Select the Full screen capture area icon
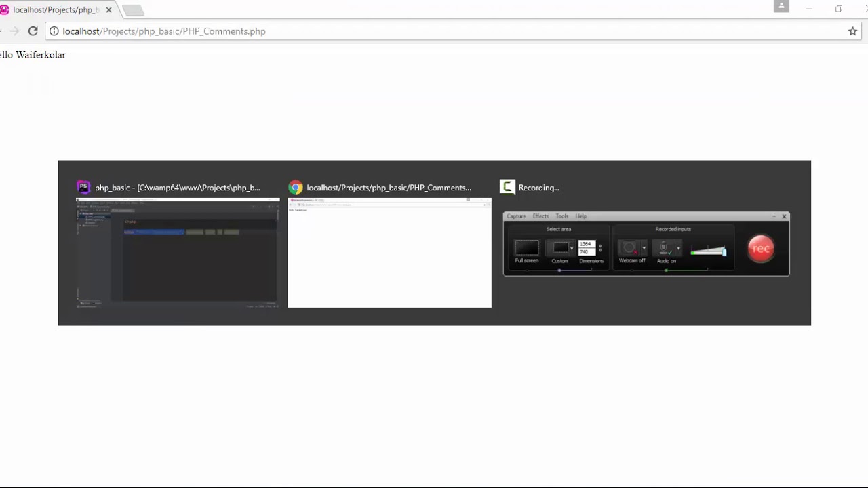 click(526, 248)
